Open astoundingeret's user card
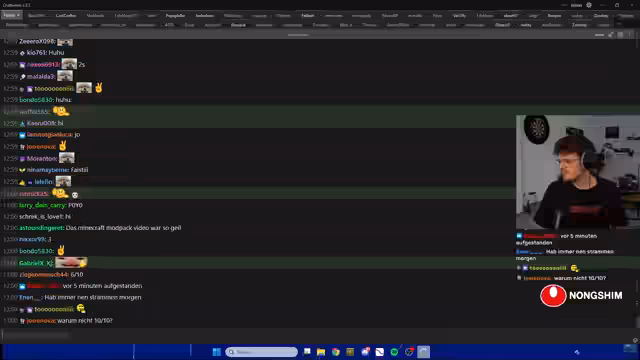The image size is (640, 360). pos(42,228)
